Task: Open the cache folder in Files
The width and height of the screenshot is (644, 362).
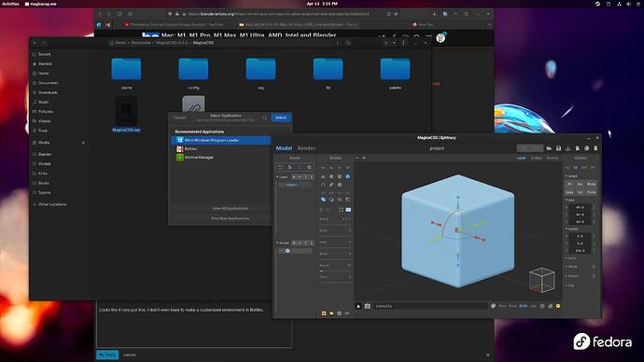Action: tap(126, 73)
